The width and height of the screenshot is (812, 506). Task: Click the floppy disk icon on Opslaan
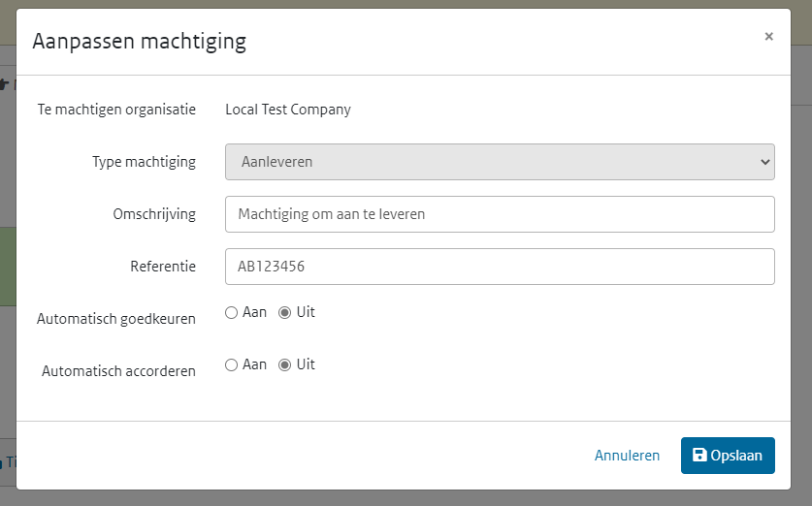[x=699, y=456]
